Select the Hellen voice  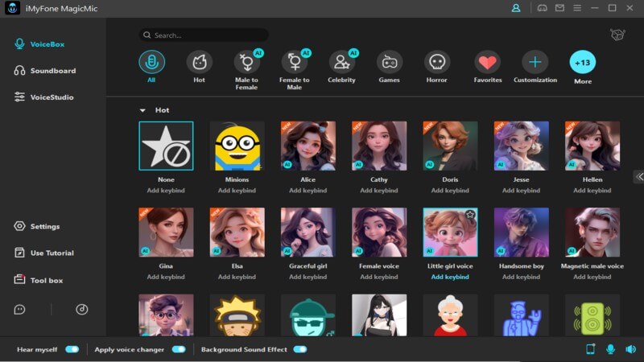click(592, 146)
